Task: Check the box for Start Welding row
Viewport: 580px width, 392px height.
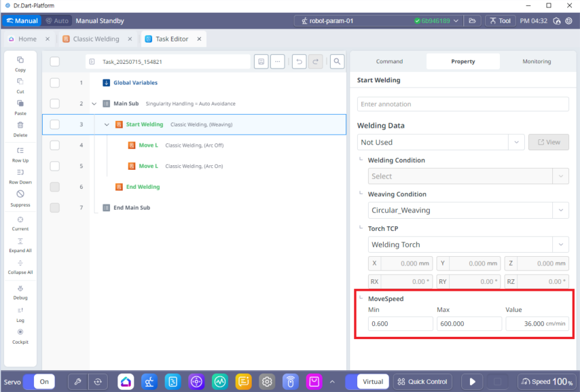Action: (x=55, y=124)
